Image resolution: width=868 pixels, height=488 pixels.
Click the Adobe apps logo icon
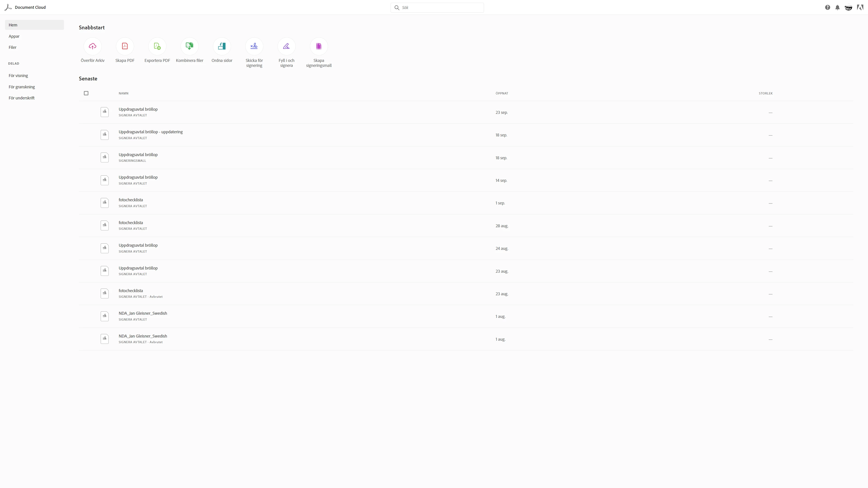[860, 7]
